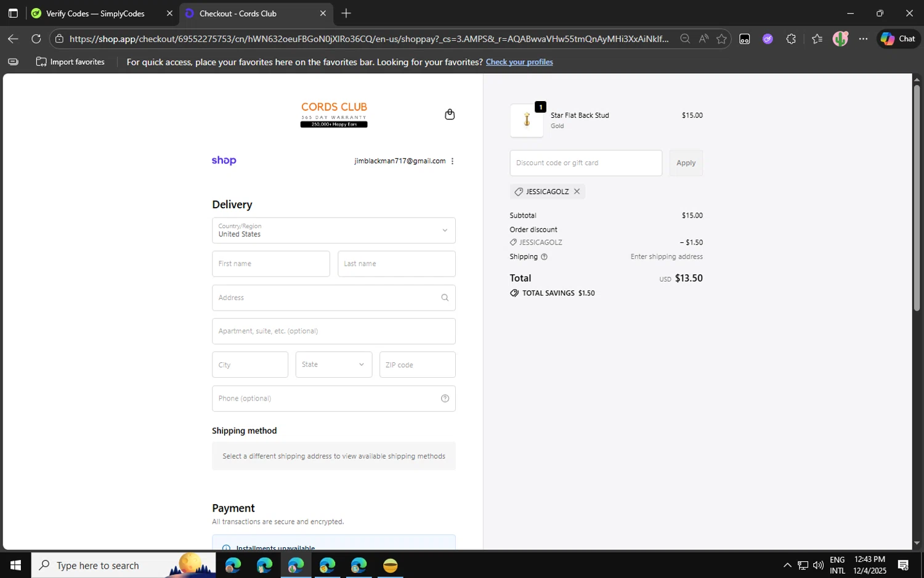924x578 pixels.
Task: Click the browser address bar URL
Action: [368, 39]
